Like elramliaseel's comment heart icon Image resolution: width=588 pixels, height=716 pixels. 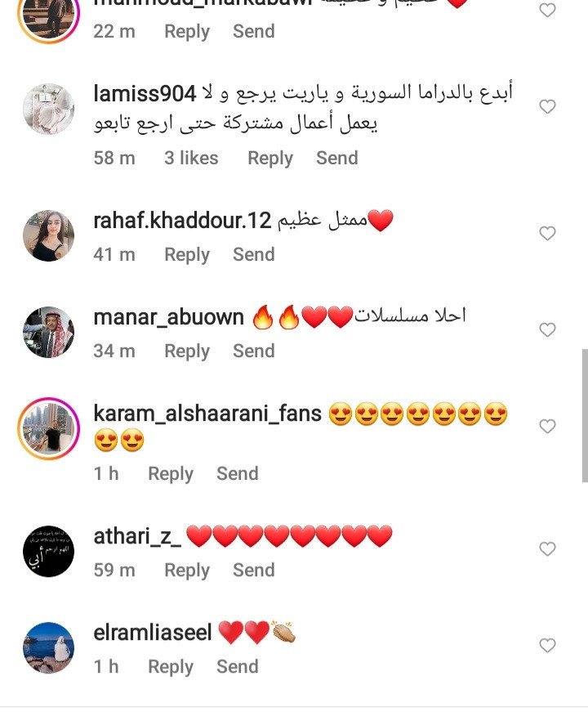point(547,645)
